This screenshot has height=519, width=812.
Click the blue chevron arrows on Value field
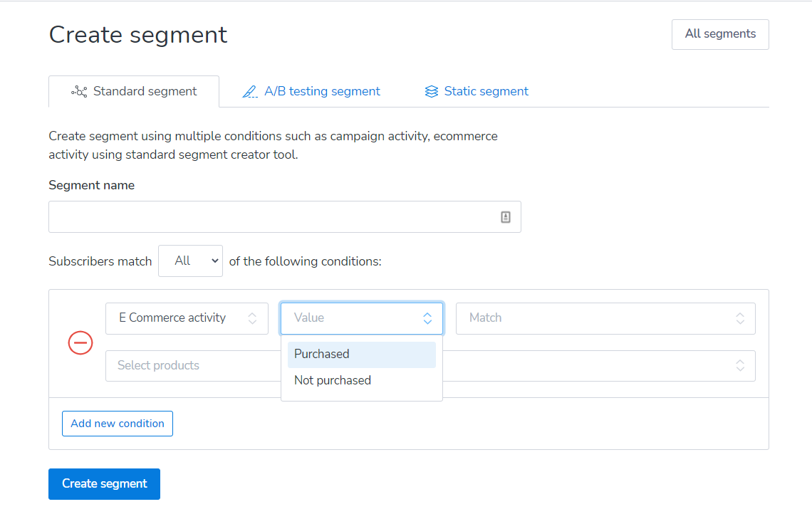coord(427,318)
